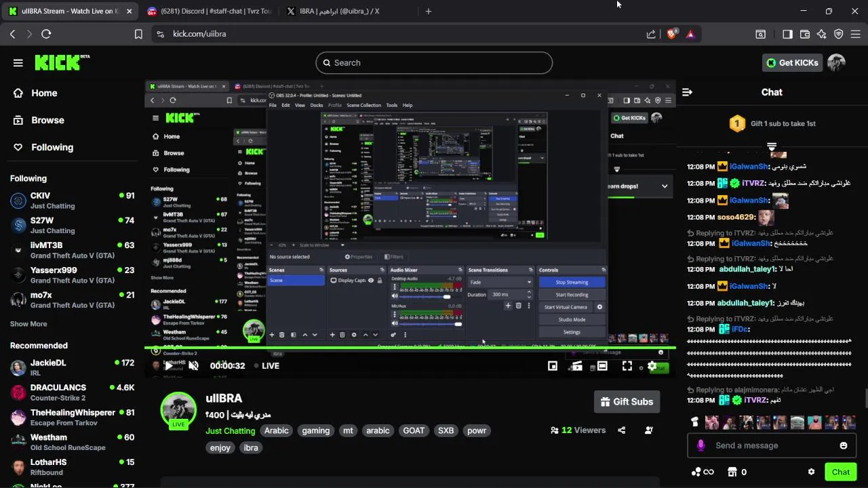The height and width of the screenshot is (488, 868).
Task: Enable mini player (picture-in-picture) mode
Action: tap(553, 366)
